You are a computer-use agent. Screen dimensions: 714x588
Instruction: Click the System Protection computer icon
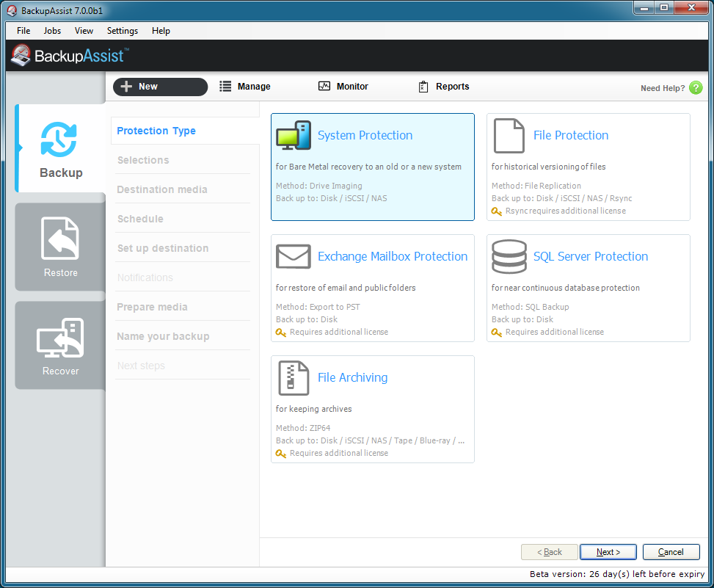point(294,135)
